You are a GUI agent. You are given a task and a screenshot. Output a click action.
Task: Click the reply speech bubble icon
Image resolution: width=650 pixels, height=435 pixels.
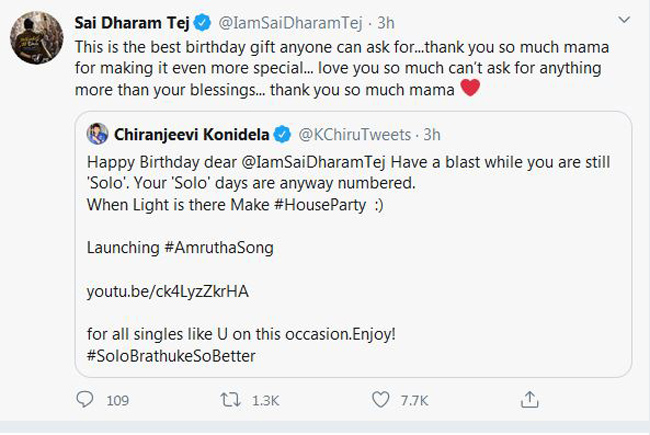(x=84, y=401)
